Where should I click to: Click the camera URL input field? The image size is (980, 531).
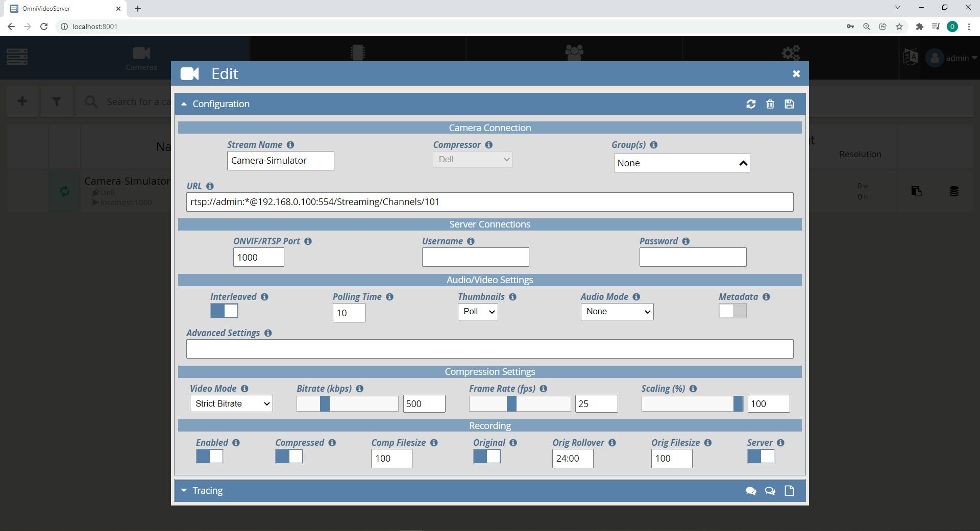click(489, 202)
